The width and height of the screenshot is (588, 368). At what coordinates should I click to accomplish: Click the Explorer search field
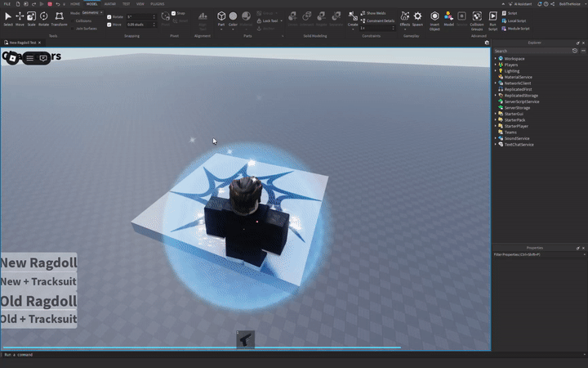pos(531,51)
